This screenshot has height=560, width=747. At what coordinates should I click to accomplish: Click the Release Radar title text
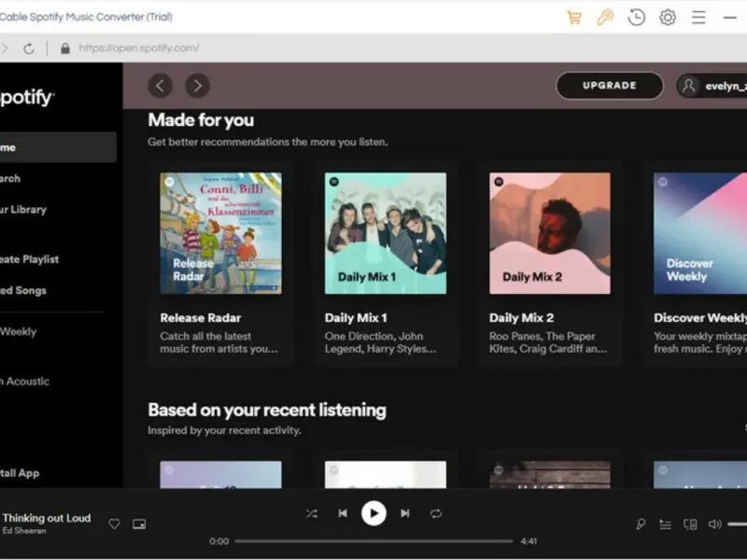(201, 317)
